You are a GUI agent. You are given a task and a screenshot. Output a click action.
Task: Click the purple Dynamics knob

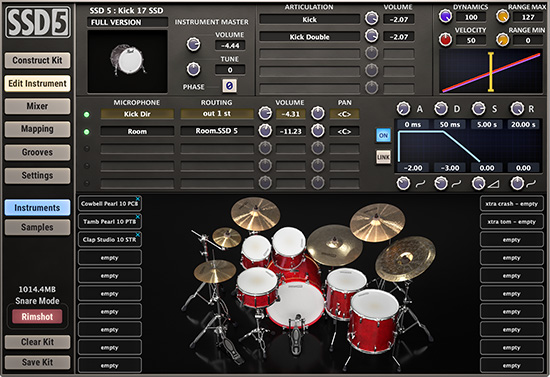[445, 16]
